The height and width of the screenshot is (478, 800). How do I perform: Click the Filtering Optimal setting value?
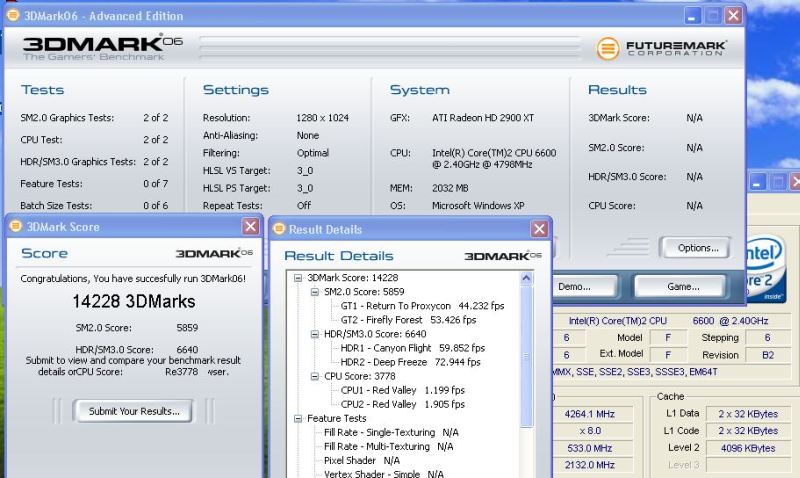click(x=313, y=153)
